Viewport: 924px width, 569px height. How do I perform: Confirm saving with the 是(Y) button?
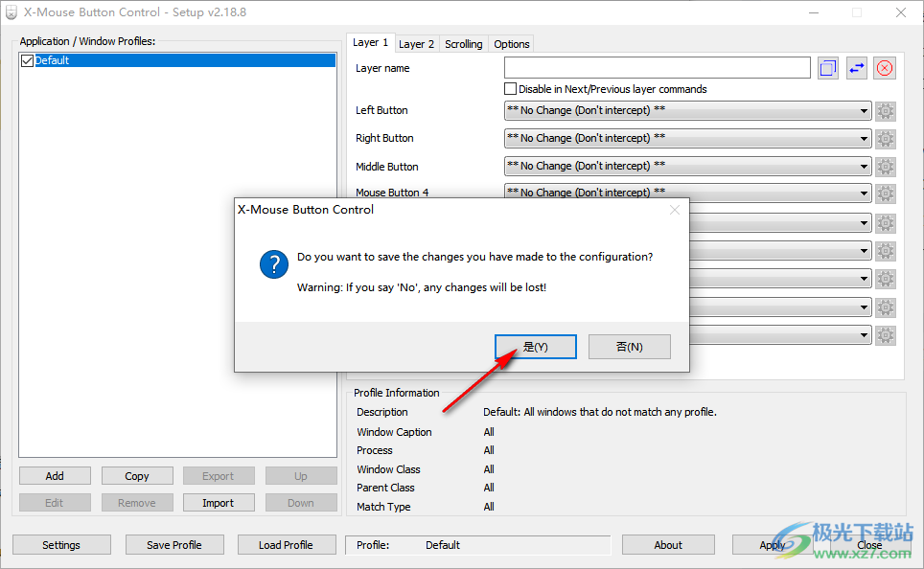click(536, 347)
